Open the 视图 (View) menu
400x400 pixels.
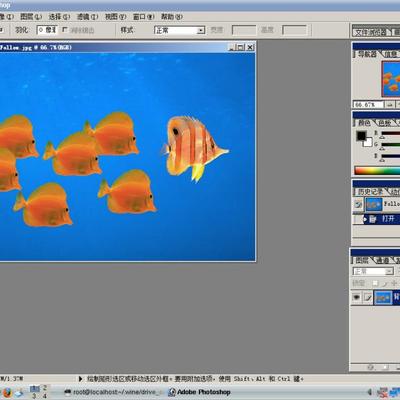pyautogui.click(x=115, y=17)
